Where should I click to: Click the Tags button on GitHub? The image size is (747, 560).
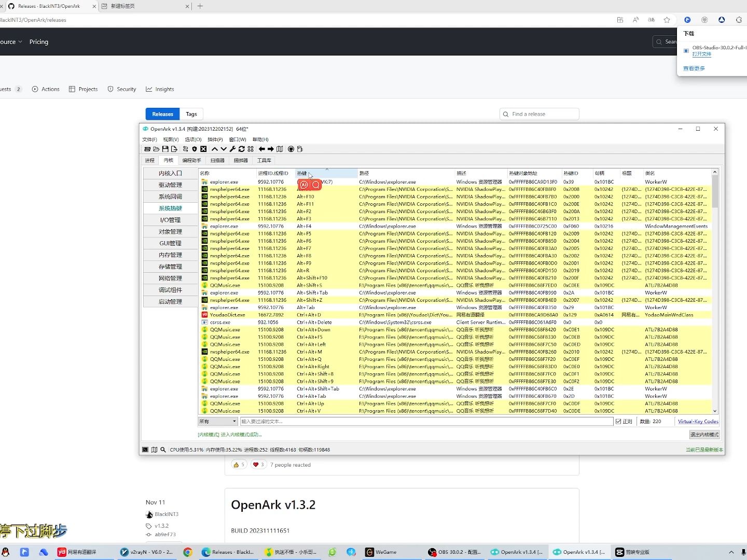[x=191, y=114]
